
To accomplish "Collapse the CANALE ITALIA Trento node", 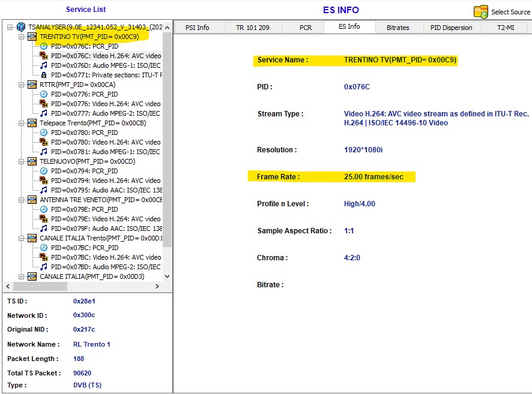I will [x=22, y=238].
